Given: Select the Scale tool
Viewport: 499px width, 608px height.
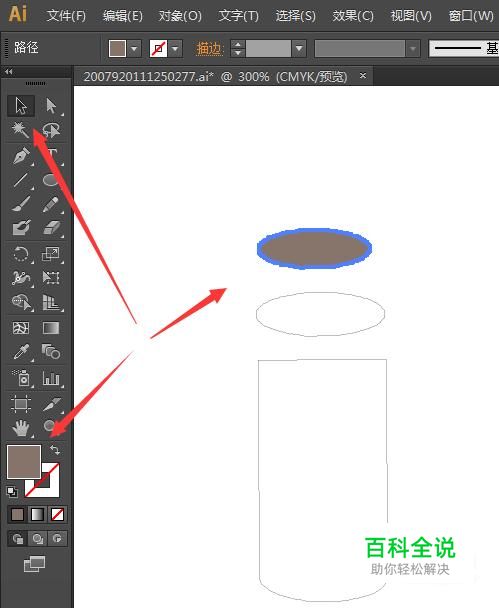Looking at the screenshot, I should pyautogui.click(x=51, y=254).
